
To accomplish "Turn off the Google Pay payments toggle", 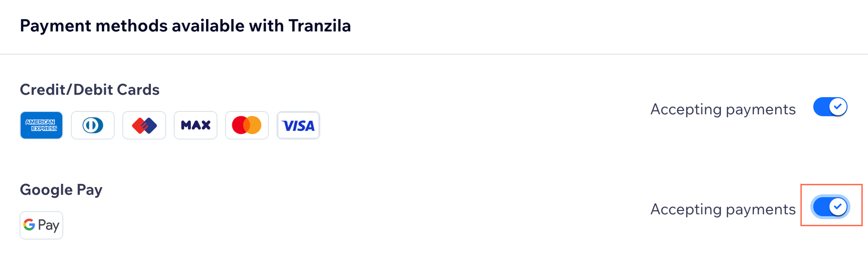I will 830,207.
